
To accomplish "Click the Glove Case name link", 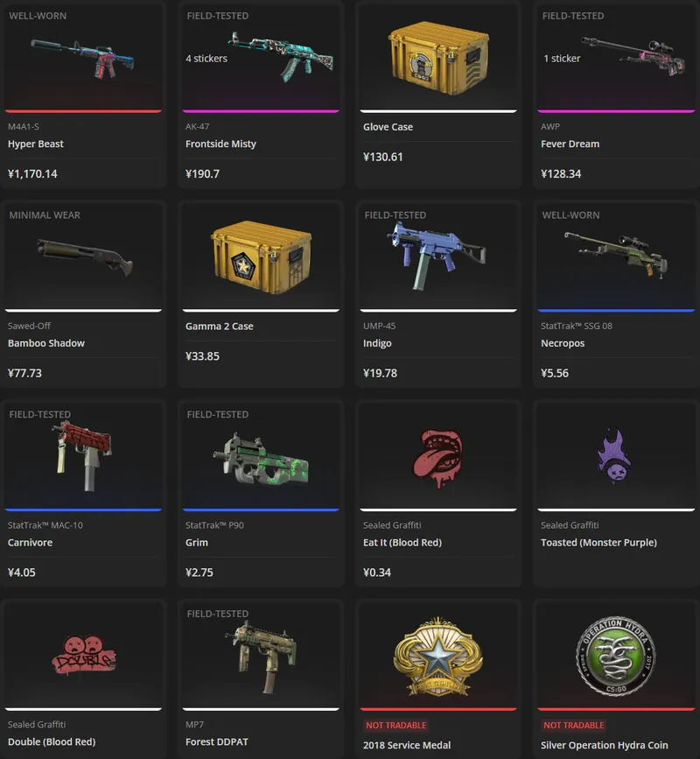I will pos(388,127).
